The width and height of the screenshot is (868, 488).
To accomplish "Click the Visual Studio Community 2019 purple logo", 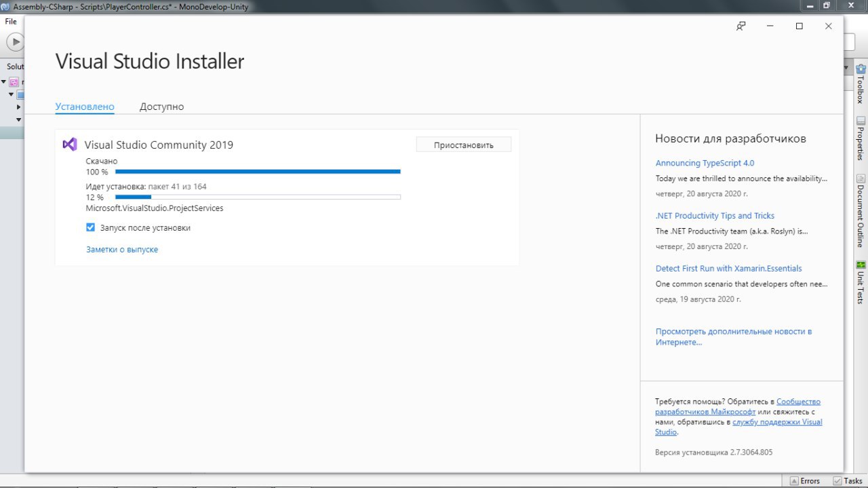I will pos(69,145).
